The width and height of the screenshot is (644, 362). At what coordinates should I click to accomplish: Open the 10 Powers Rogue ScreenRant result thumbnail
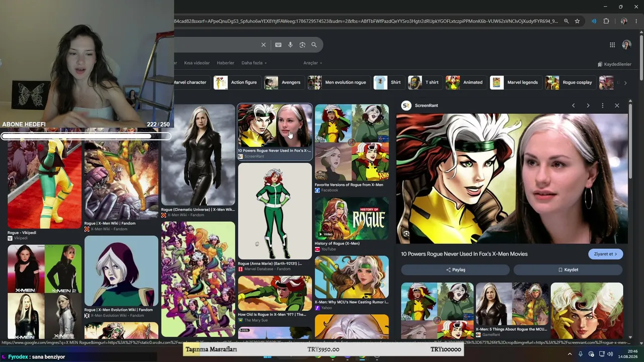pyautogui.click(x=275, y=126)
